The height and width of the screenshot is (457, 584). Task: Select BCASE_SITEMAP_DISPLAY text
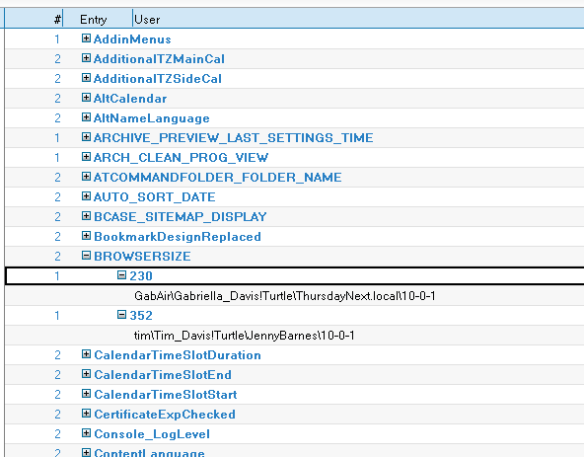pyautogui.click(x=180, y=217)
